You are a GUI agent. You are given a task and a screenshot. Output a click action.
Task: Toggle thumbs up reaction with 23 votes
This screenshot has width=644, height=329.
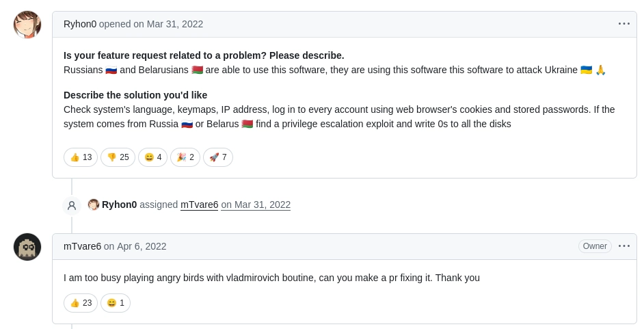click(81, 303)
